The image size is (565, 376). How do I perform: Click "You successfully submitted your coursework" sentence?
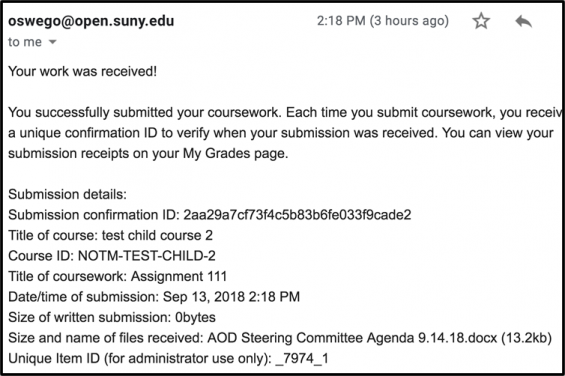[x=144, y=112]
